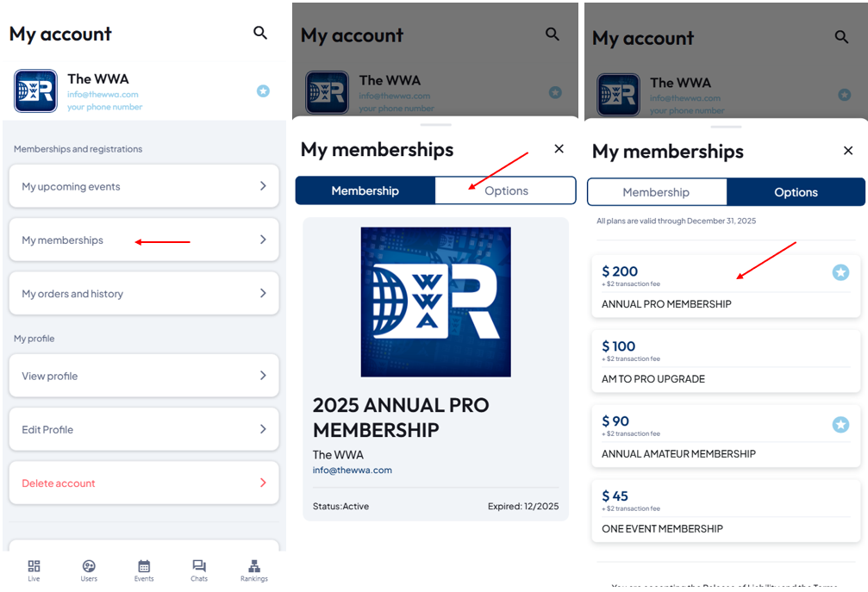Viewport: 868px width, 592px height.
Task: Expand My upcoming events chevron
Action: (263, 186)
